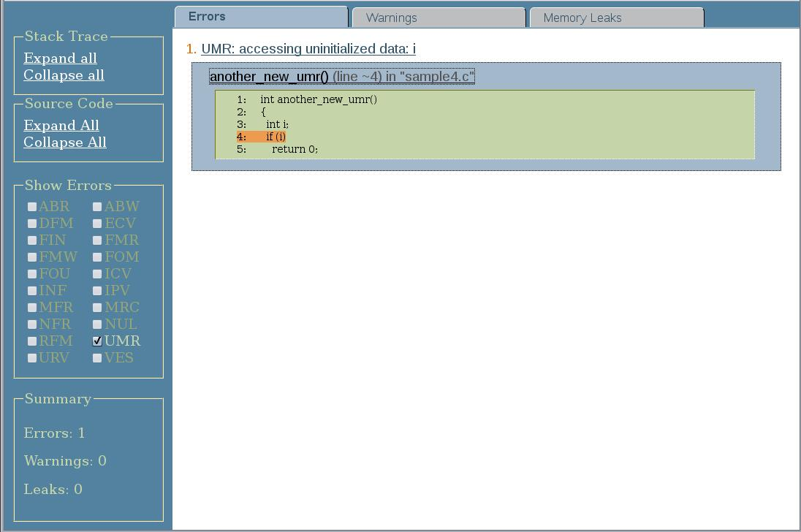Click source line 'int another_new_umr()'
This screenshot has width=801, height=532.
pos(318,99)
